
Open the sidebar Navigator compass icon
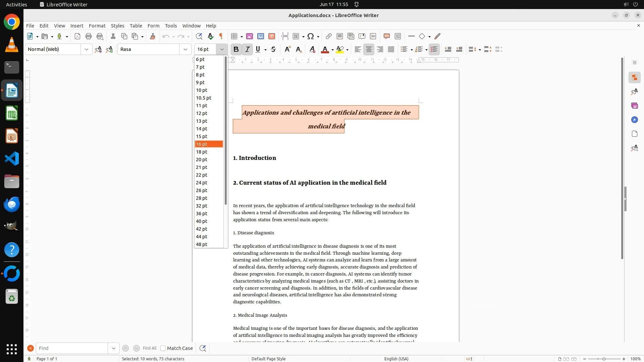coord(634,120)
